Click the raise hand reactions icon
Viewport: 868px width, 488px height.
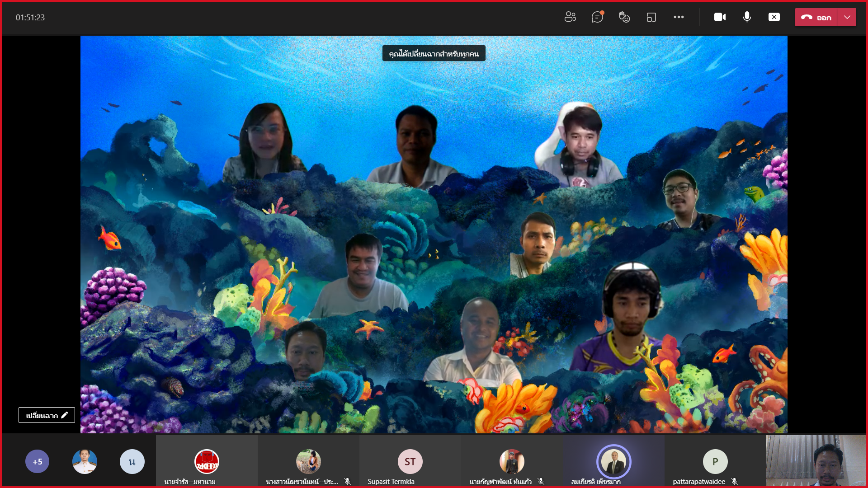624,17
